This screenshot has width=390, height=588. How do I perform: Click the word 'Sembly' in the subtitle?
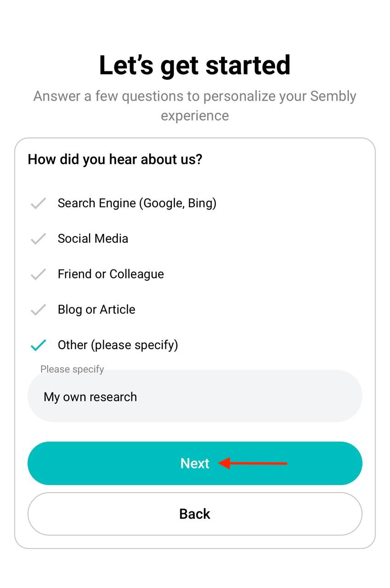pyautogui.click(x=333, y=96)
